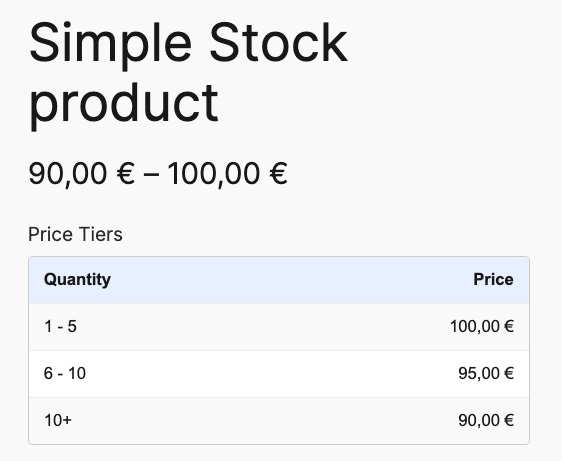Click 90,00 € in the price range
Viewport: 562px width, 461px height.
82,174
